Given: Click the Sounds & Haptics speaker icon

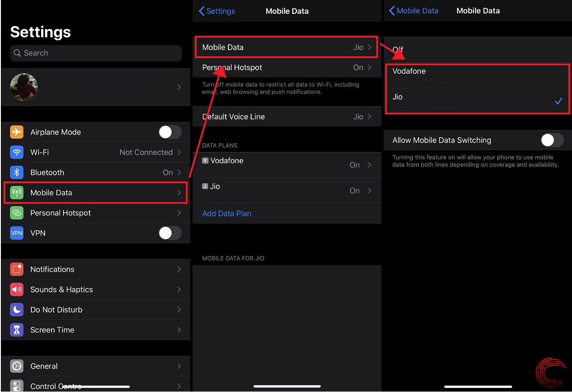Looking at the screenshot, I should (x=17, y=289).
